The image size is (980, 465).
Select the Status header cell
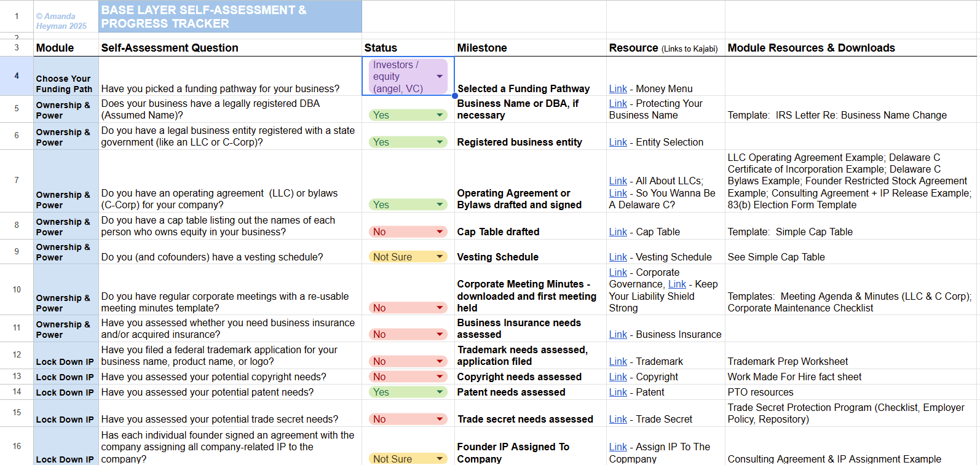pyautogui.click(x=408, y=48)
